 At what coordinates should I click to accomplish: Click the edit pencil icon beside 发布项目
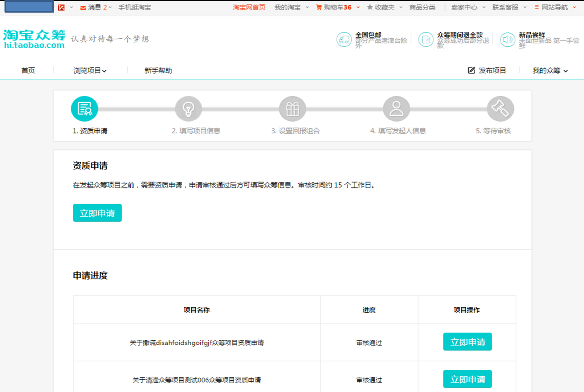point(472,70)
